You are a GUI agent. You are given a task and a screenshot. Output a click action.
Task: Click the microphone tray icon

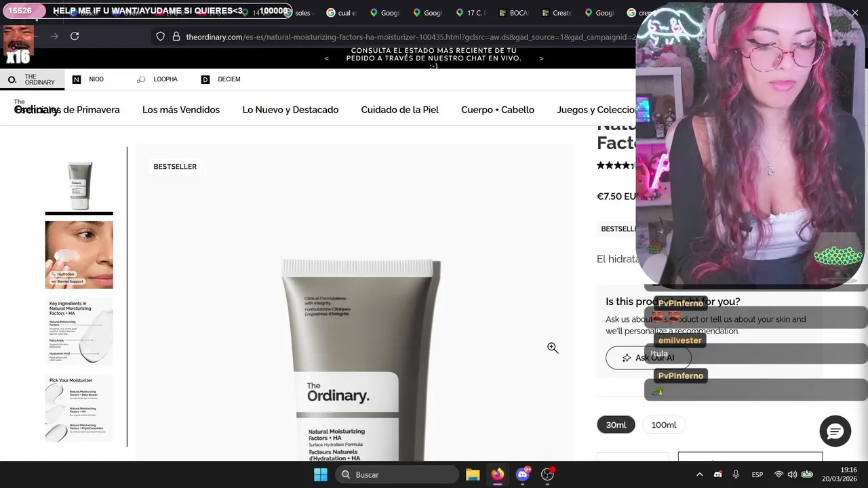(x=736, y=474)
